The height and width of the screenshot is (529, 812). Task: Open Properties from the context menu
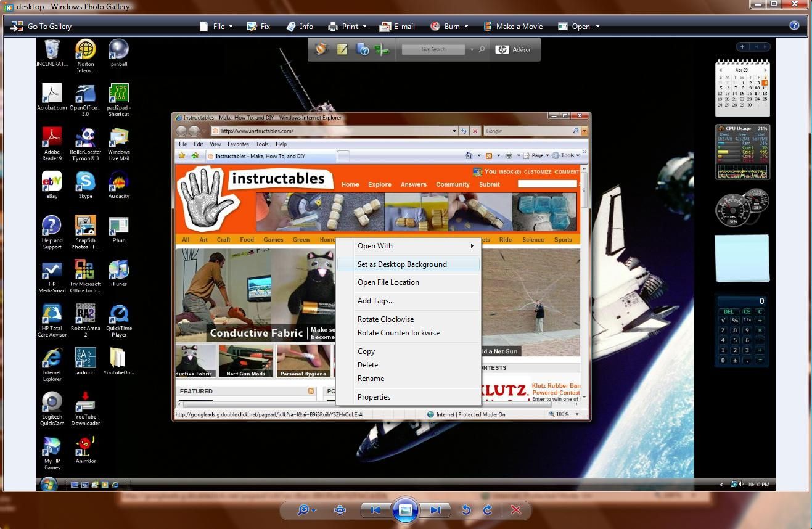click(x=374, y=396)
